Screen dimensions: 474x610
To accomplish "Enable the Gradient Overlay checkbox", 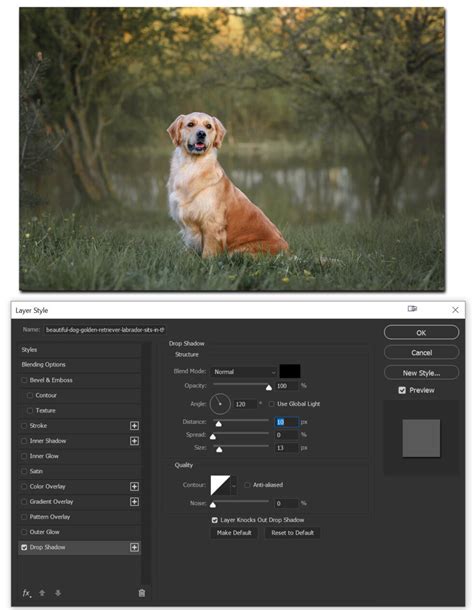I will 24,501.
